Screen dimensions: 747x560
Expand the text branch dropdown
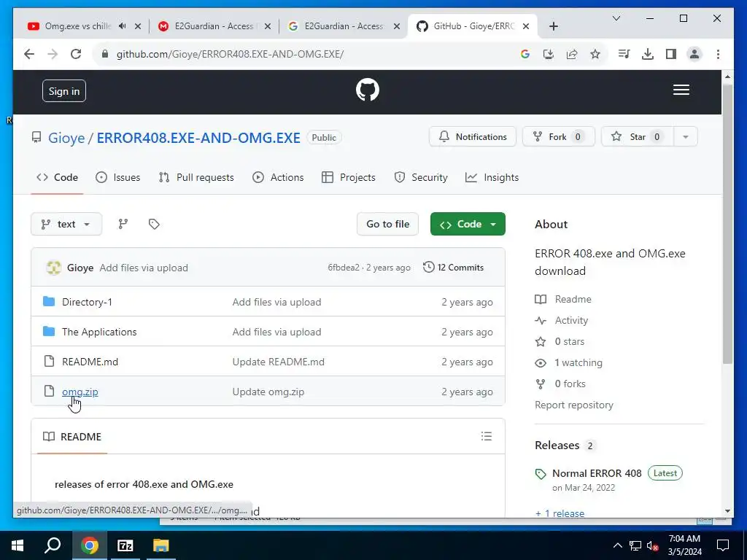point(66,224)
